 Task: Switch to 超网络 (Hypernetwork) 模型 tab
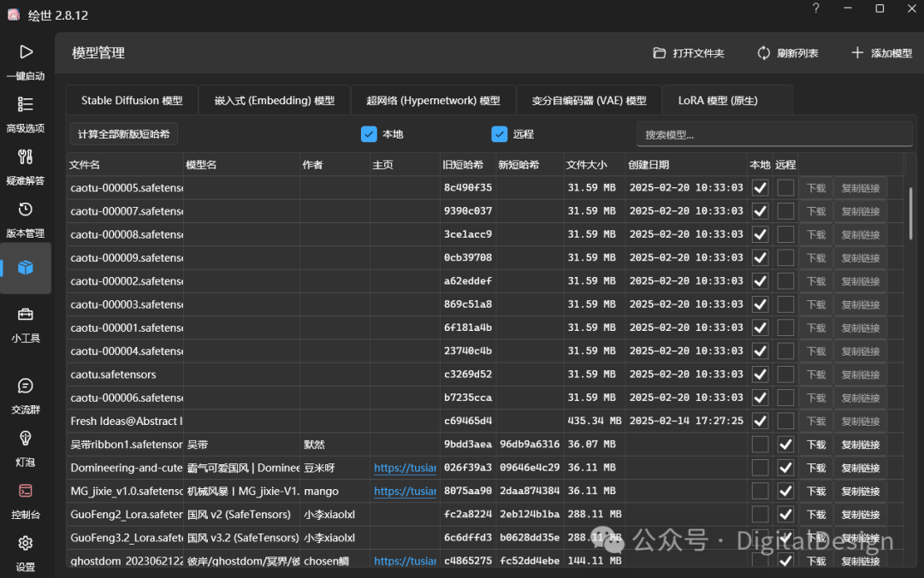click(x=433, y=101)
